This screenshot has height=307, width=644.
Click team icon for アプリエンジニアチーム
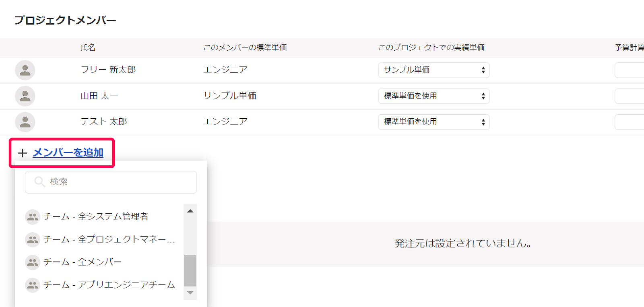click(32, 285)
